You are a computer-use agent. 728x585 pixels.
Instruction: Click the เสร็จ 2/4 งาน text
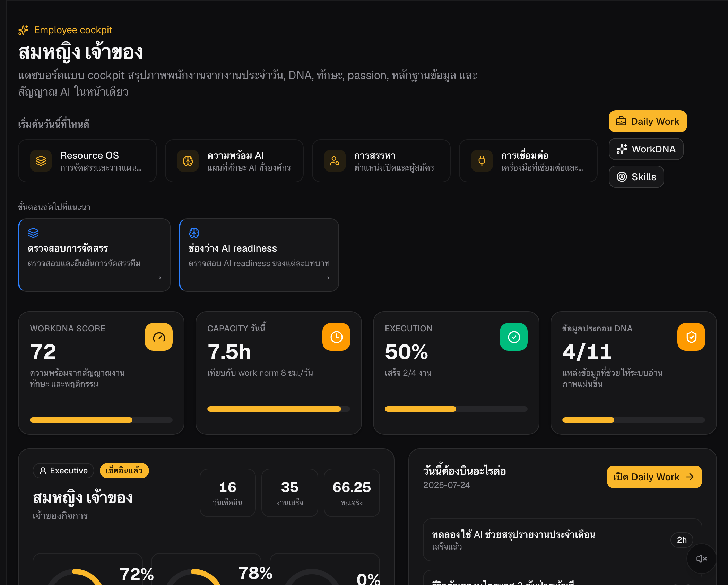click(408, 373)
